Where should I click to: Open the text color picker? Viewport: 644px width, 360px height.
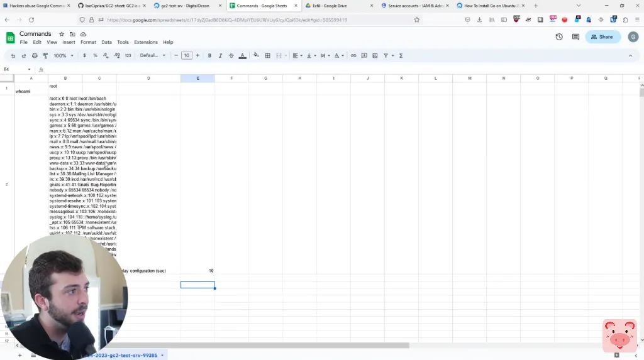(x=242, y=56)
